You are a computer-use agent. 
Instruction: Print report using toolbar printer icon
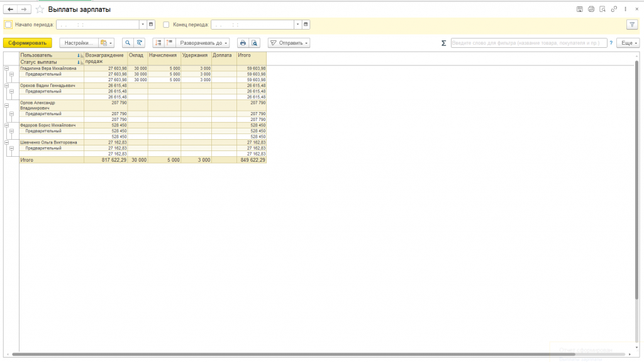click(243, 43)
